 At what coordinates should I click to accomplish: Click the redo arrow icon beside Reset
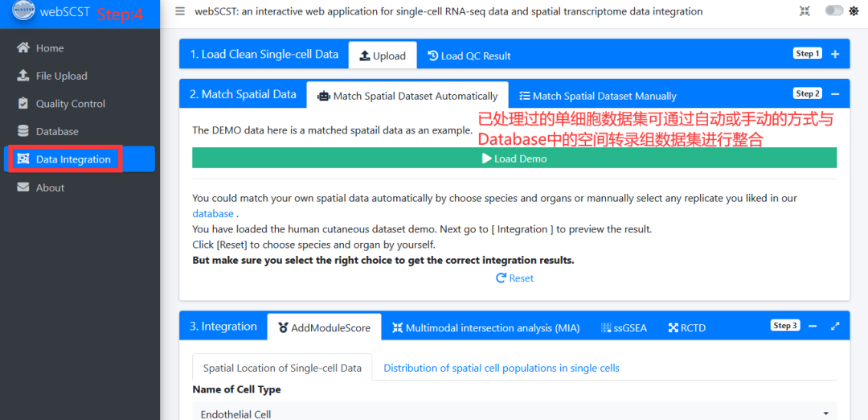(501, 278)
